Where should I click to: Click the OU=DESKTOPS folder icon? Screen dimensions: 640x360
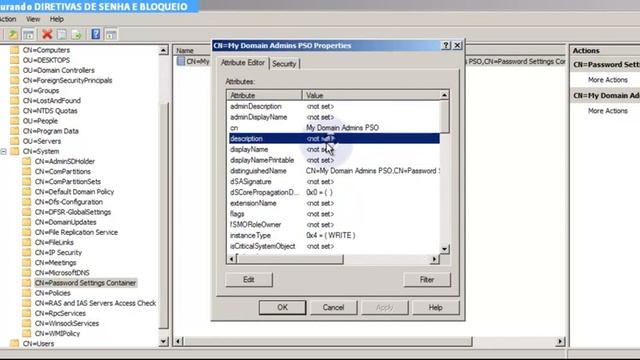coord(15,60)
